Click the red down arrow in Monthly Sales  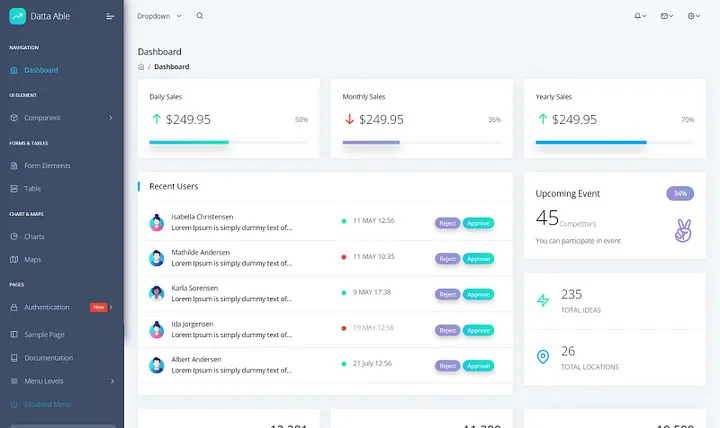pyautogui.click(x=349, y=119)
